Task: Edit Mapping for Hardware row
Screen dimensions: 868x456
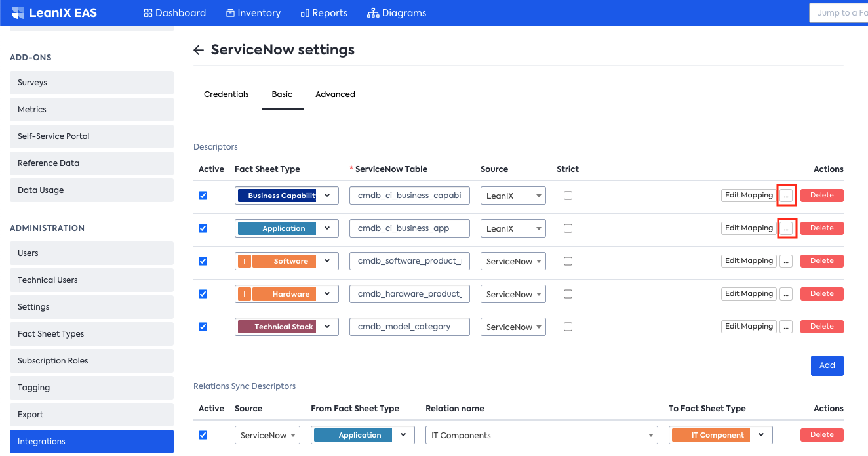Action: (749, 294)
